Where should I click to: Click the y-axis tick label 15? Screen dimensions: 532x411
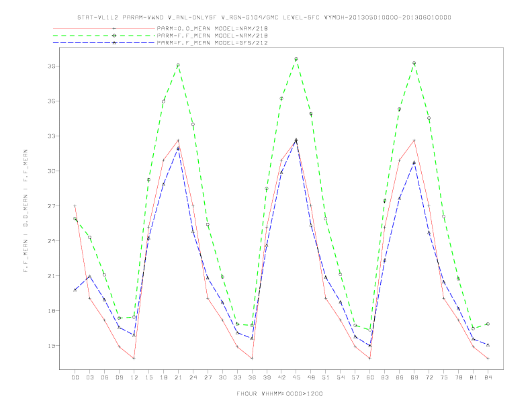(x=52, y=346)
